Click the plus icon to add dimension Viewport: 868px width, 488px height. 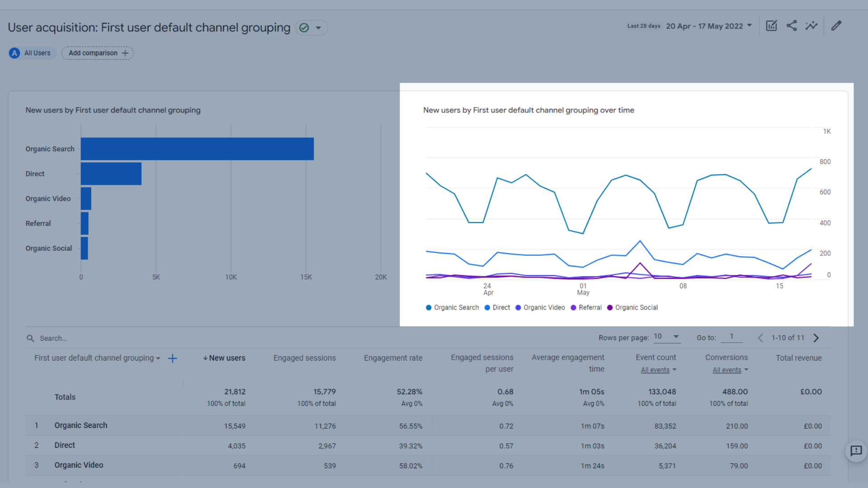(x=172, y=358)
